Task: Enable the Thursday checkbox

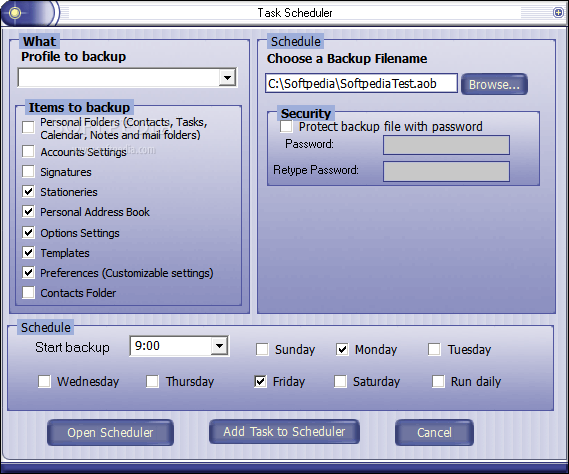Action: point(152,381)
